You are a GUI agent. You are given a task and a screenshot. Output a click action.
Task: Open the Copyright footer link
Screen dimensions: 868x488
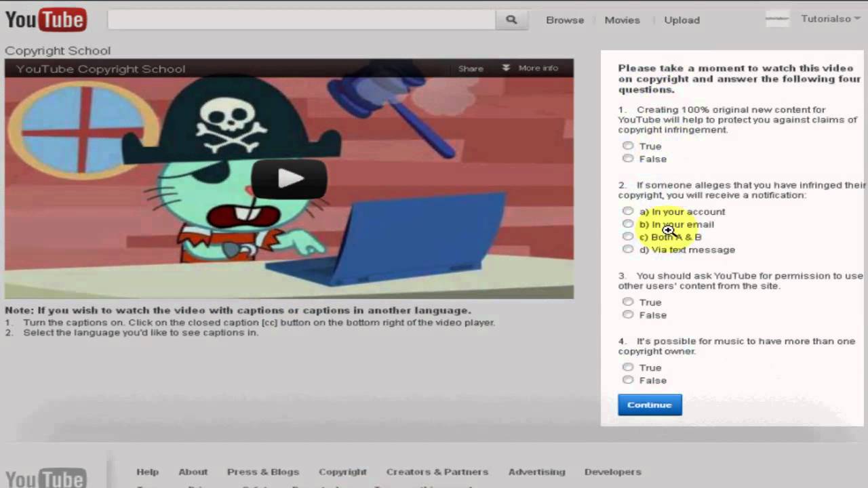[x=342, y=472]
